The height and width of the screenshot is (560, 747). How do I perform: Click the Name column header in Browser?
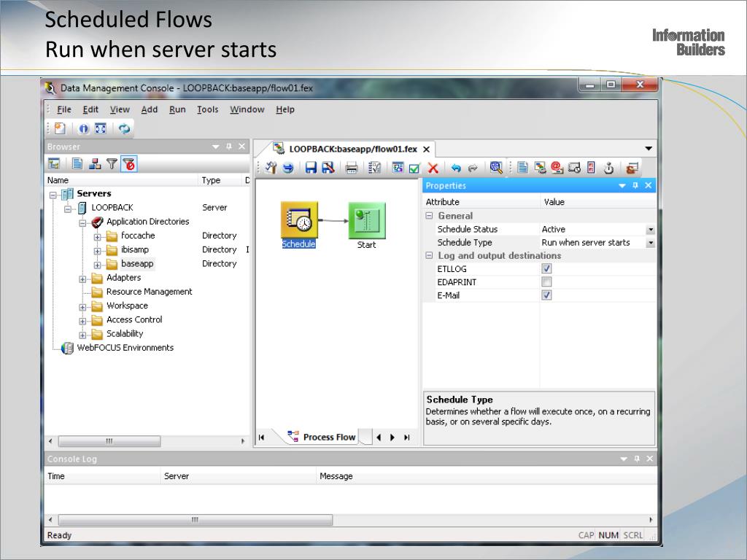(121, 180)
